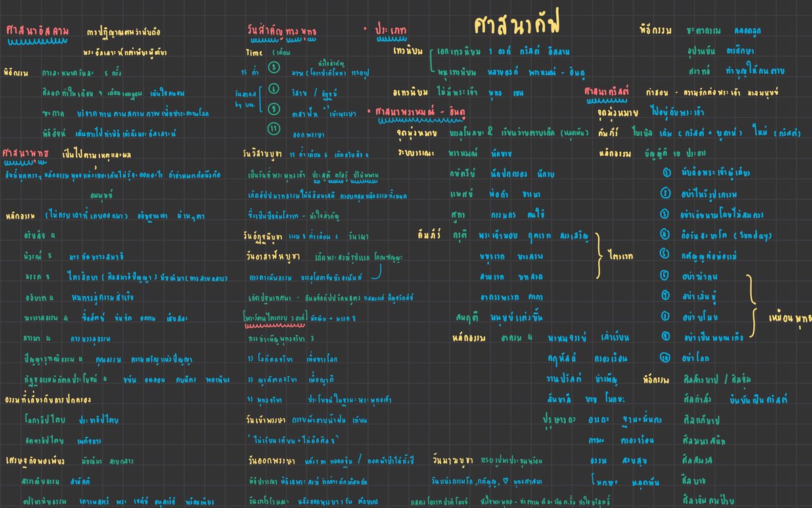Viewport: 812px width, 508px height.
Task: Click the green word "โลกาธิปไตย"
Action: (x=44, y=420)
